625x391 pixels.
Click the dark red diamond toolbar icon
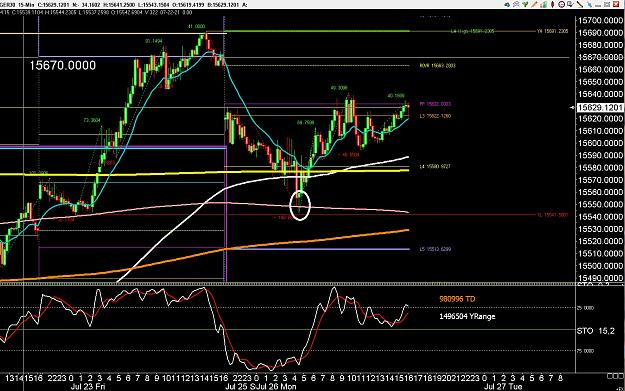[x=552, y=4]
